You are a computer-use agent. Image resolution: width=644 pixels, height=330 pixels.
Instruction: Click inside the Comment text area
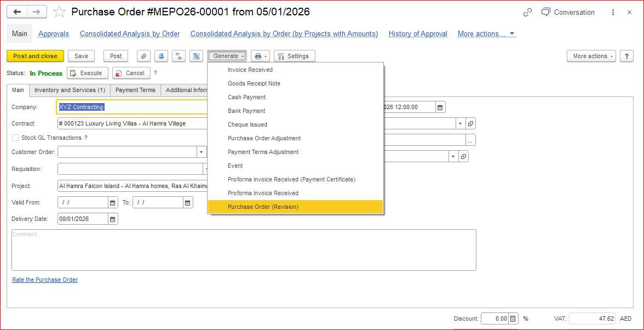coord(244,250)
